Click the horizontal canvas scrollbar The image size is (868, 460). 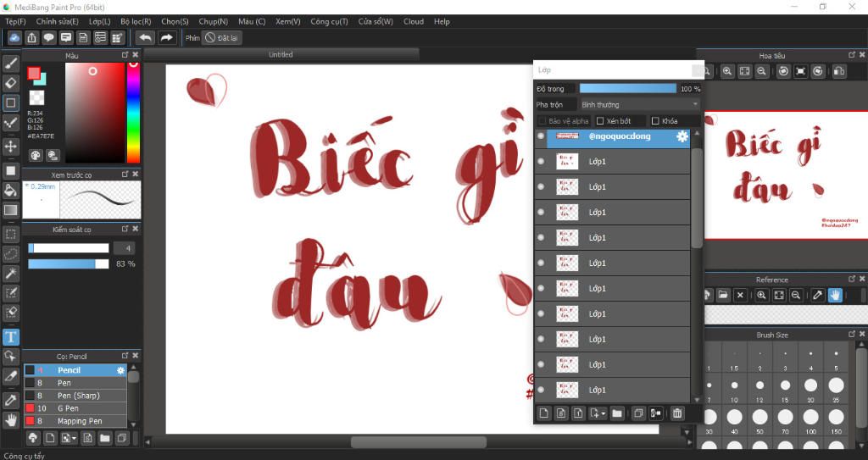(x=419, y=442)
